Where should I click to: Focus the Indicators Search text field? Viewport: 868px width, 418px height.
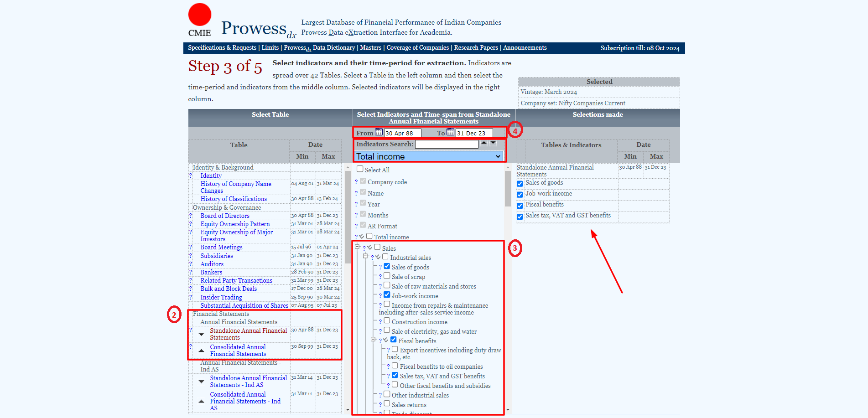pos(447,144)
